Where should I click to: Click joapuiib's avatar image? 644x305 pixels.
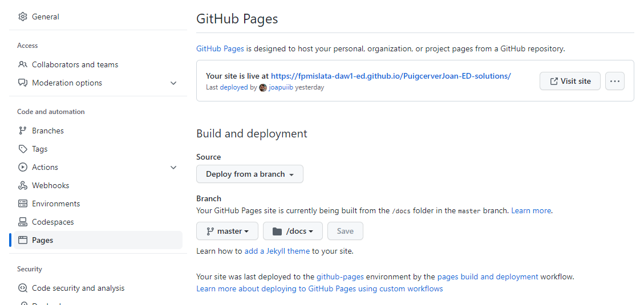263,87
